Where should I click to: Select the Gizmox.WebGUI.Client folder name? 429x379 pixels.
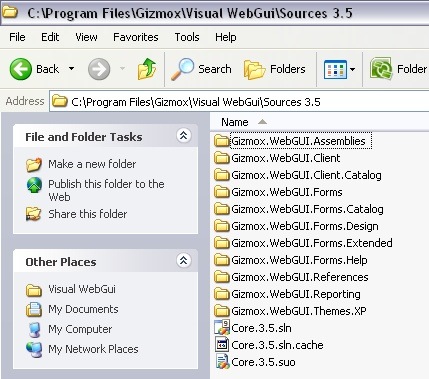286,158
